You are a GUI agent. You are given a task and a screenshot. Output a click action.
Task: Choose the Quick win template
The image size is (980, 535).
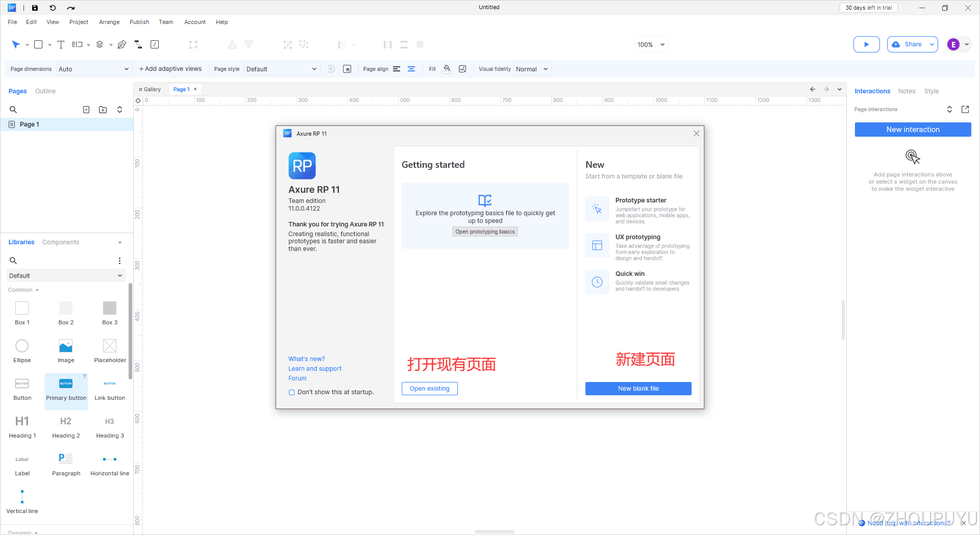click(x=638, y=282)
